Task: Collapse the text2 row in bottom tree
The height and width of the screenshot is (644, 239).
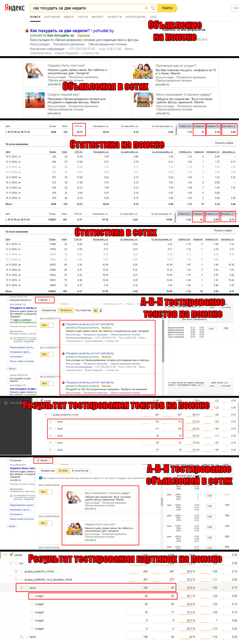Action: pos(22,587)
